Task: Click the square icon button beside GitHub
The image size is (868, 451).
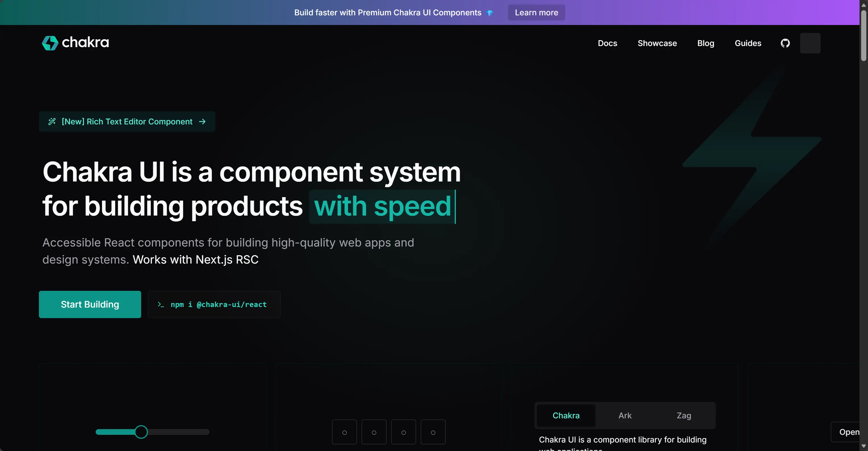Action: (x=810, y=43)
